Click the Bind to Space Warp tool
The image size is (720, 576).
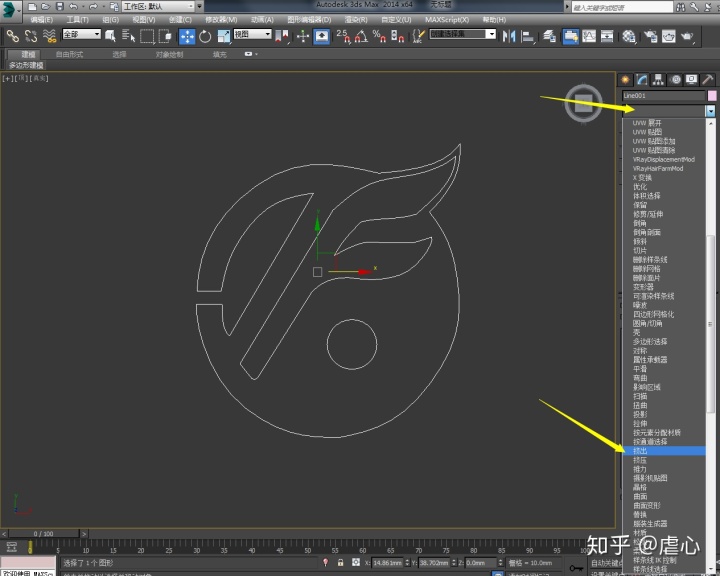pos(49,36)
